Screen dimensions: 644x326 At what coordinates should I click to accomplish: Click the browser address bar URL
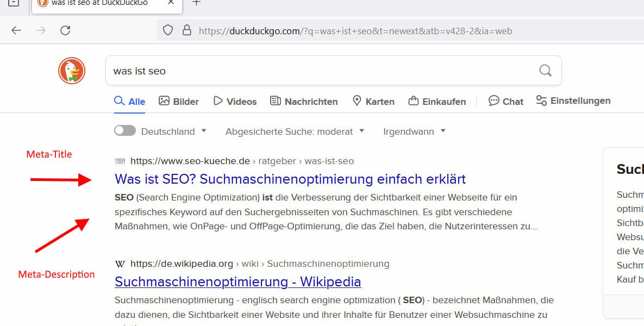tap(355, 31)
